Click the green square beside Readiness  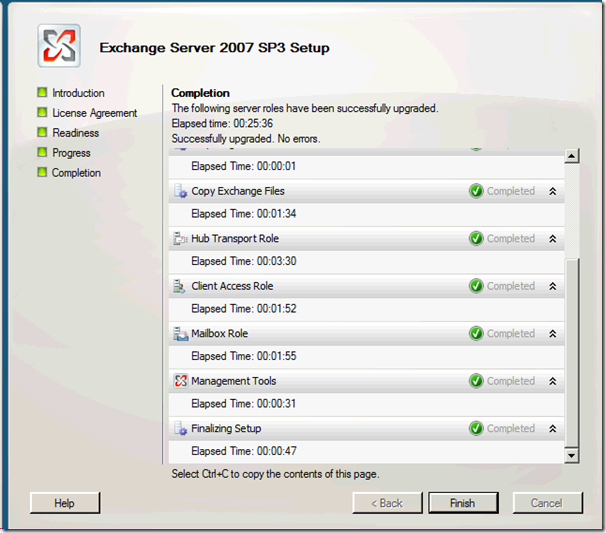tap(42, 132)
